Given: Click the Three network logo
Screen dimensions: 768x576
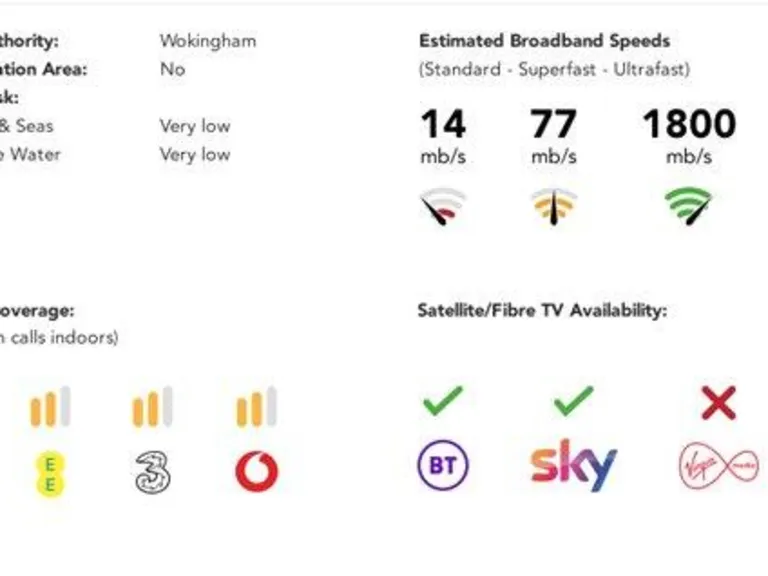Looking at the screenshot, I should (x=153, y=472).
